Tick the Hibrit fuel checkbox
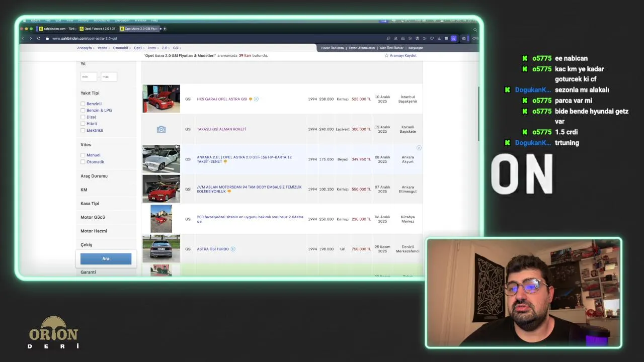644x362 pixels. click(83, 124)
